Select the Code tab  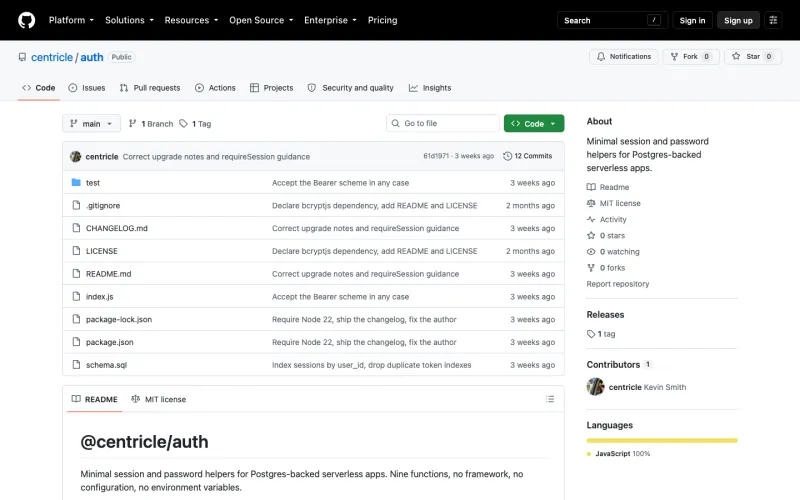click(39, 88)
